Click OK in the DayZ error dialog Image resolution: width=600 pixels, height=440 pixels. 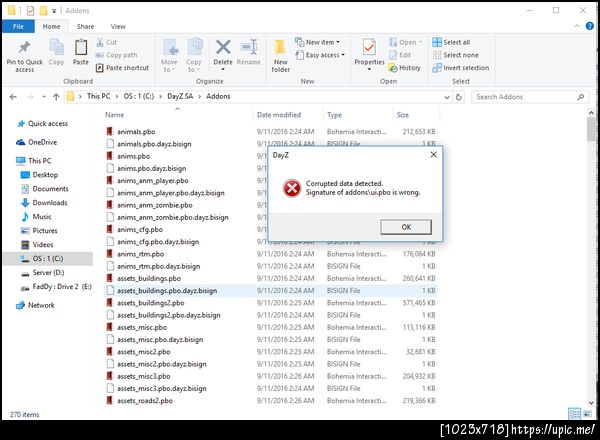tap(406, 227)
